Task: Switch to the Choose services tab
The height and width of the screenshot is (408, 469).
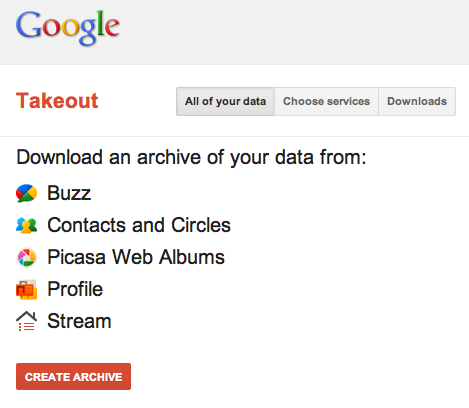Action: (x=326, y=101)
